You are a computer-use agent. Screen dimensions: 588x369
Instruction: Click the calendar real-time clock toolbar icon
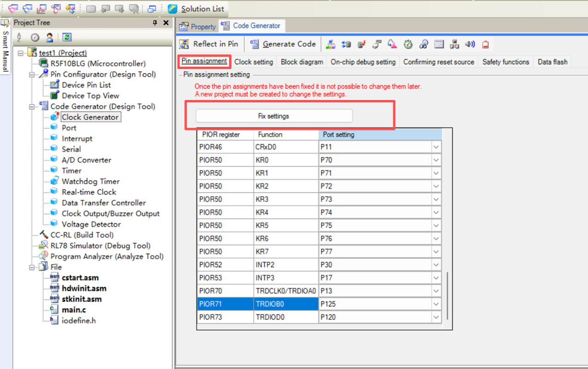tap(439, 44)
